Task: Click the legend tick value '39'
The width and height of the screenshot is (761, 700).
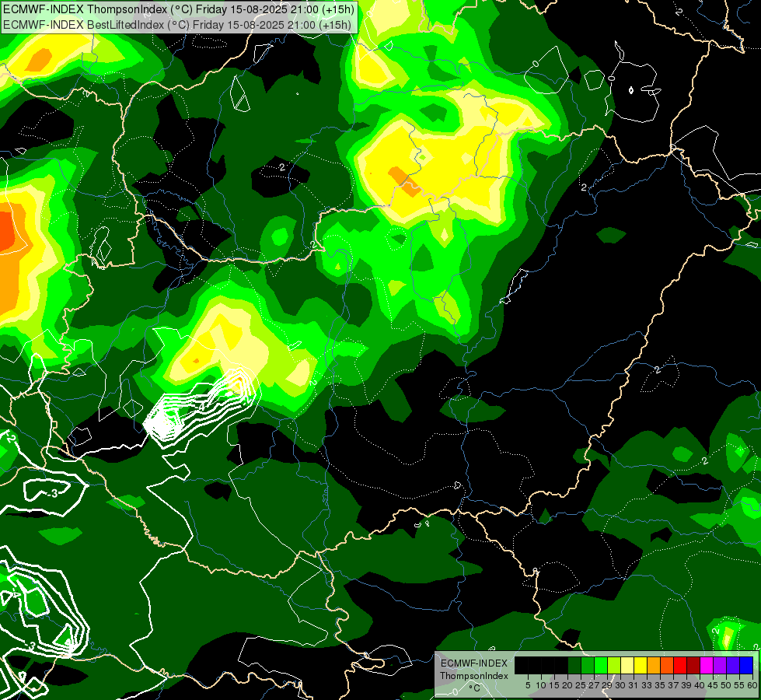Action: tap(686, 685)
